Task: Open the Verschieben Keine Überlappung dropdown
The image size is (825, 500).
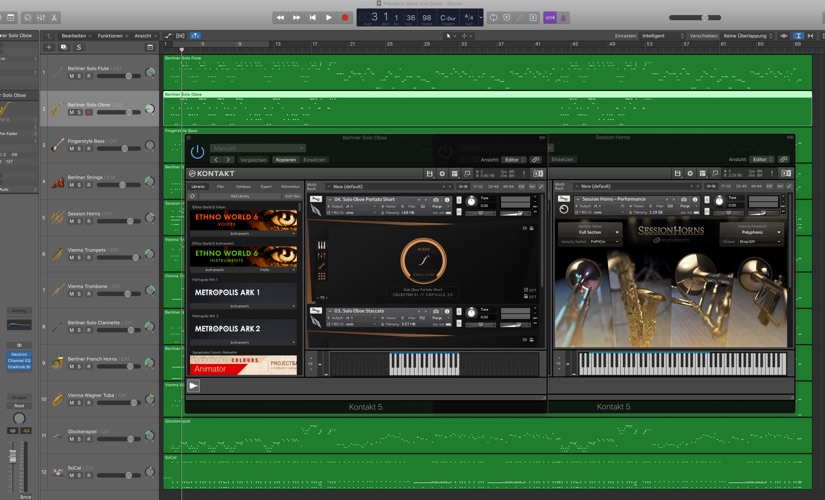Action: coord(748,36)
